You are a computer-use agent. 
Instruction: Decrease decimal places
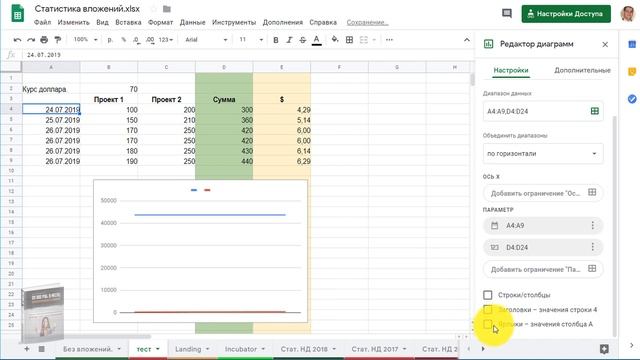pos(136,40)
